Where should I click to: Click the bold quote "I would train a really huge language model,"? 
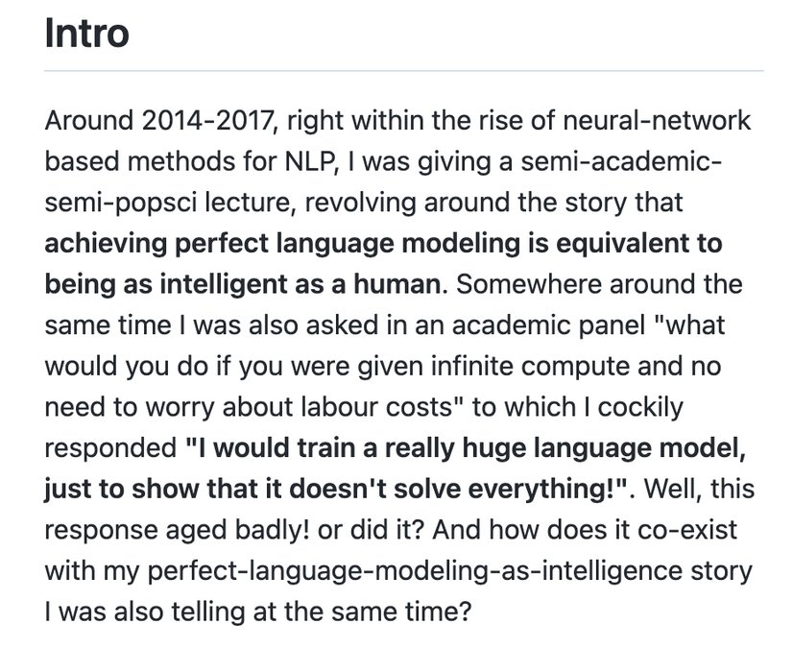click(466, 448)
